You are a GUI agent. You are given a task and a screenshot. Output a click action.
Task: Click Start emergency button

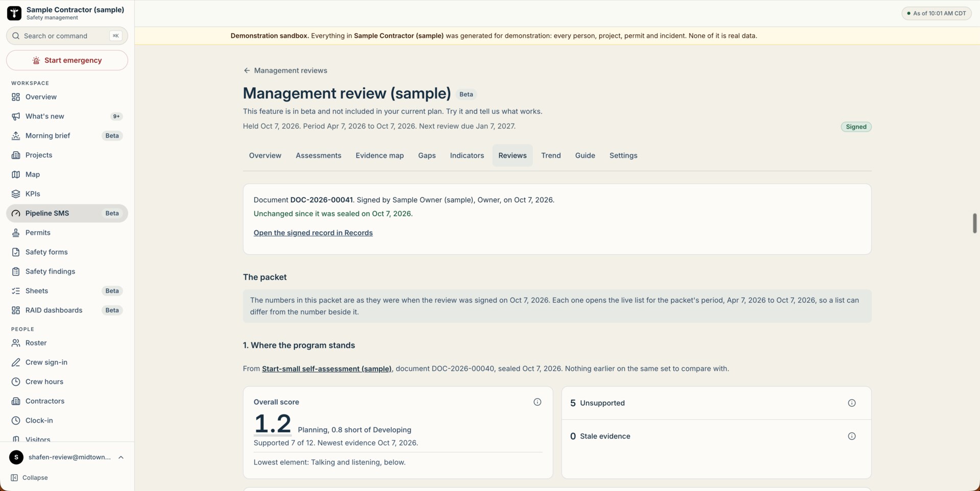pyautogui.click(x=67, y=60)
